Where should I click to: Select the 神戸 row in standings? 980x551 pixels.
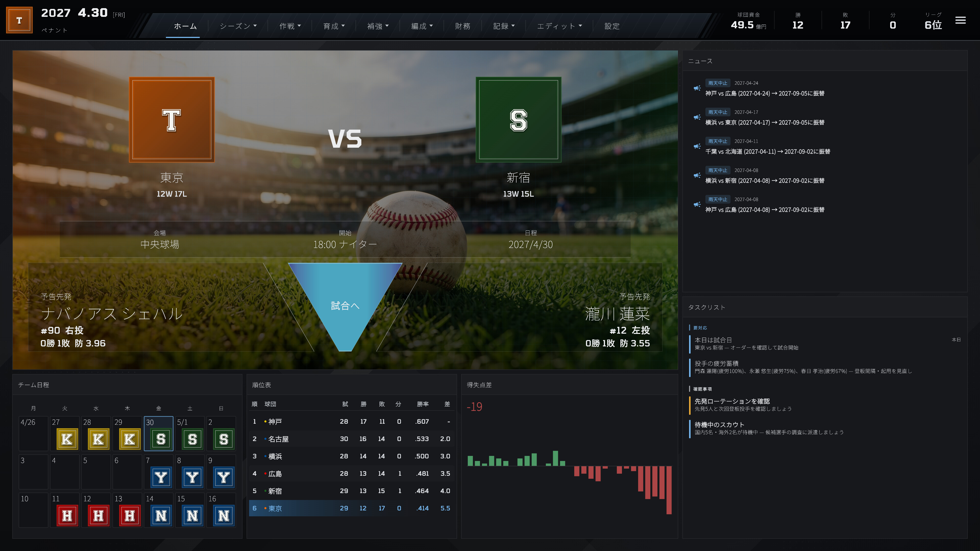click(x=351, y=422)
